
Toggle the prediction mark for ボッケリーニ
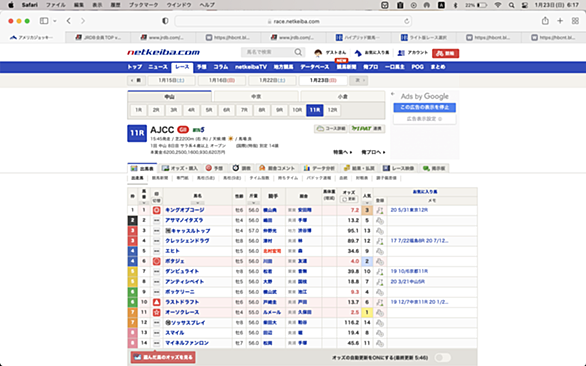[156, 292]
